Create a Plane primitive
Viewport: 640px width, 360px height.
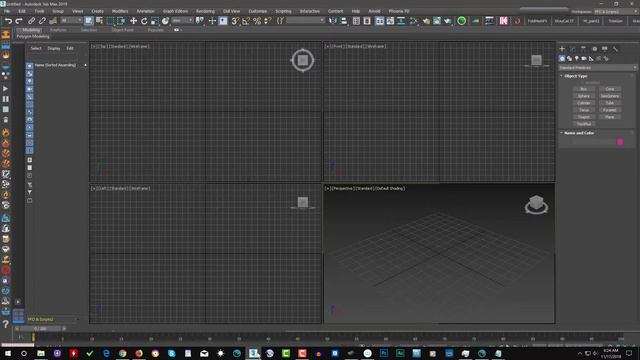point(610,117)
